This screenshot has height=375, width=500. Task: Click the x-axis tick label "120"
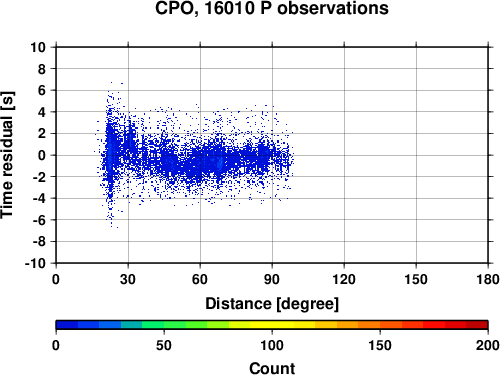[344, 279]
